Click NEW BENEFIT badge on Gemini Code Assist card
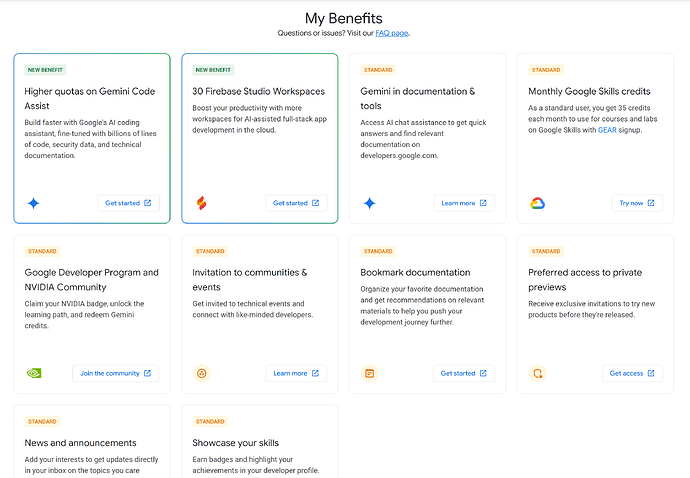The image size is (690, 478). 45,70
